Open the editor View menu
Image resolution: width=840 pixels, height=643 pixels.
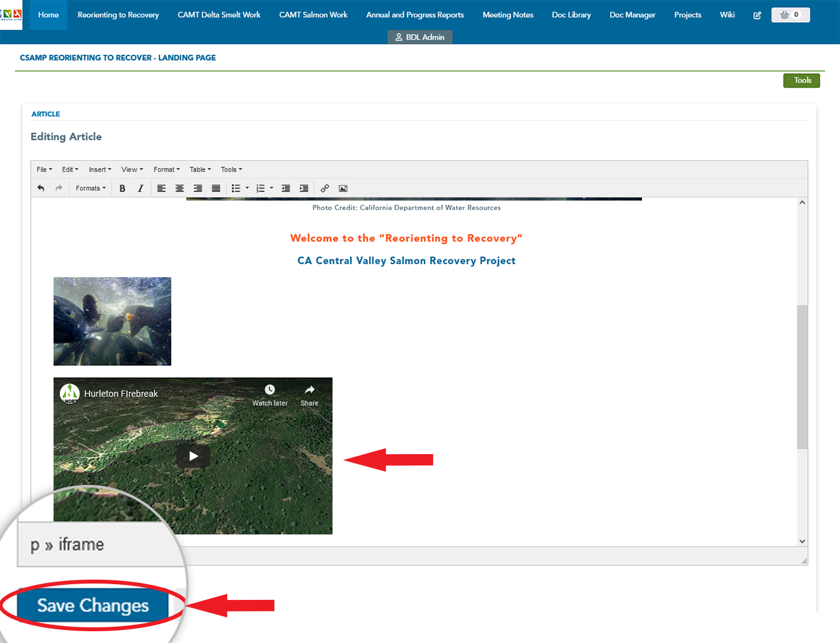point(132,169)
